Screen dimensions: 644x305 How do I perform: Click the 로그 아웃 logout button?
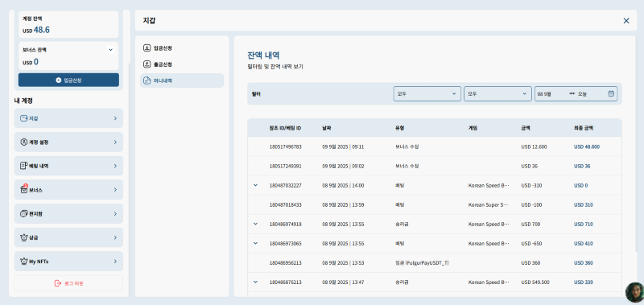[x=68, y=283]
